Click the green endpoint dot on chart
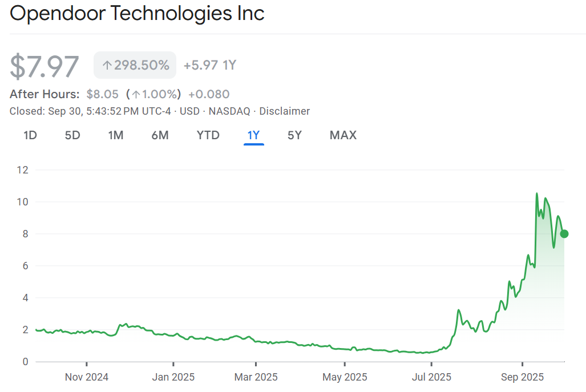586x392 pixels. [564, 233]
